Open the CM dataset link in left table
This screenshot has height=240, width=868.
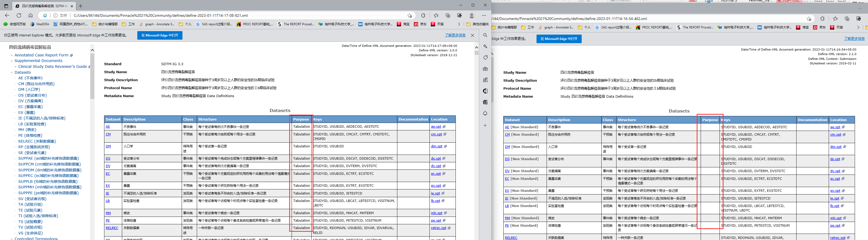(x=108, y=134)
